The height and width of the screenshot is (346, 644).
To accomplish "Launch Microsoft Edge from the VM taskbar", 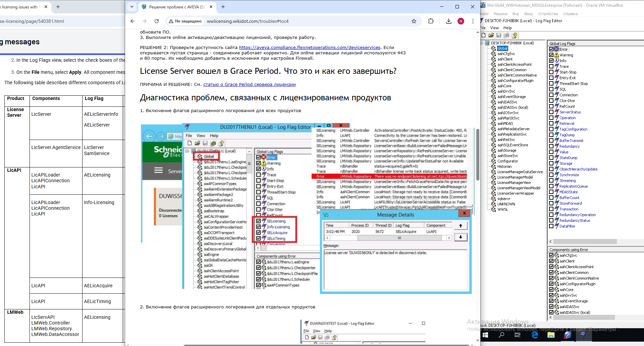I will [535, 335].
